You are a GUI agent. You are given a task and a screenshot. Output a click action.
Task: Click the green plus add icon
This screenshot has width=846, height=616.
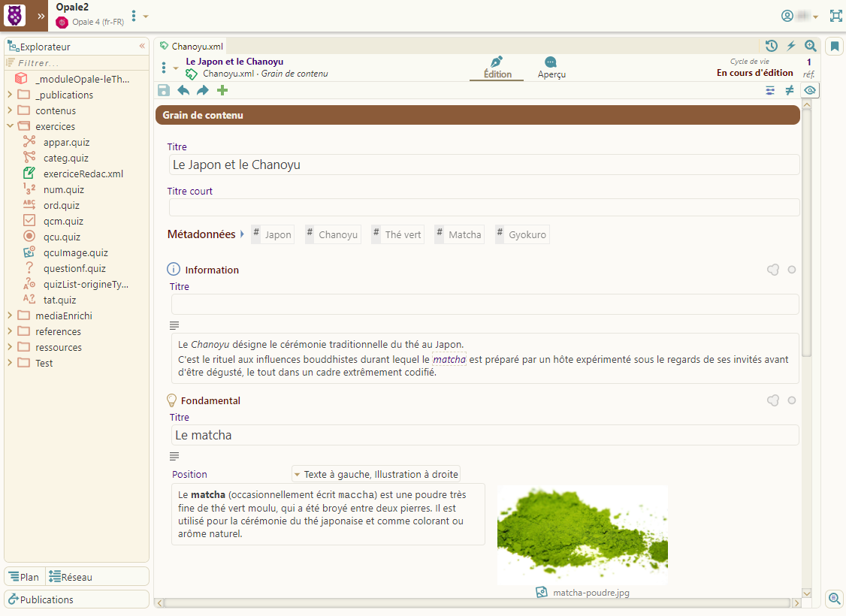222,91
